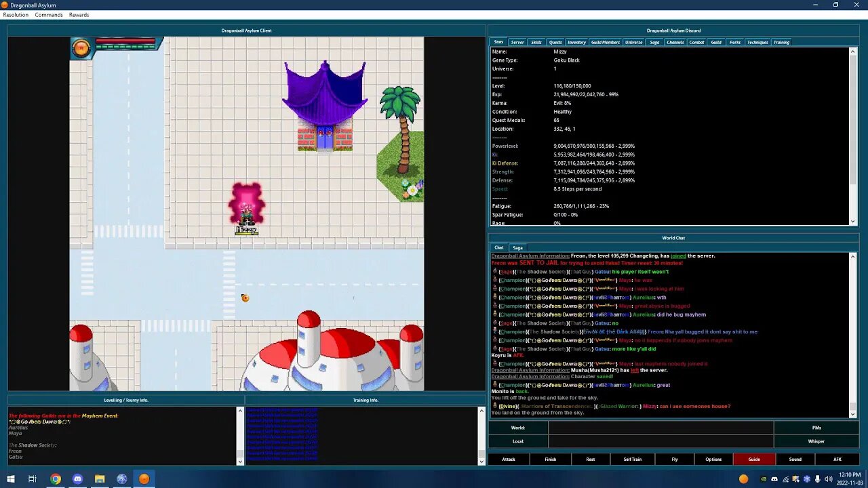Click the round blue app taskbar icon
This screenshot has width=868, height=488.
(122, 479)
